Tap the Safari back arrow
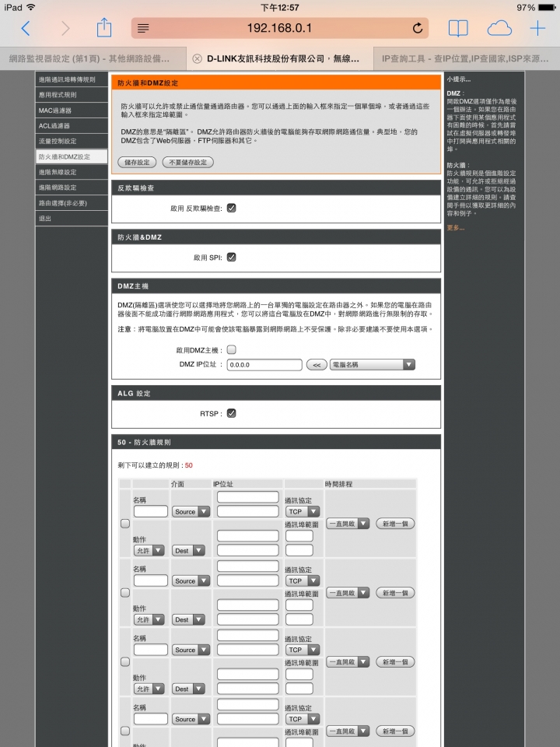This screenshot has height=747, width=560. 26,29
